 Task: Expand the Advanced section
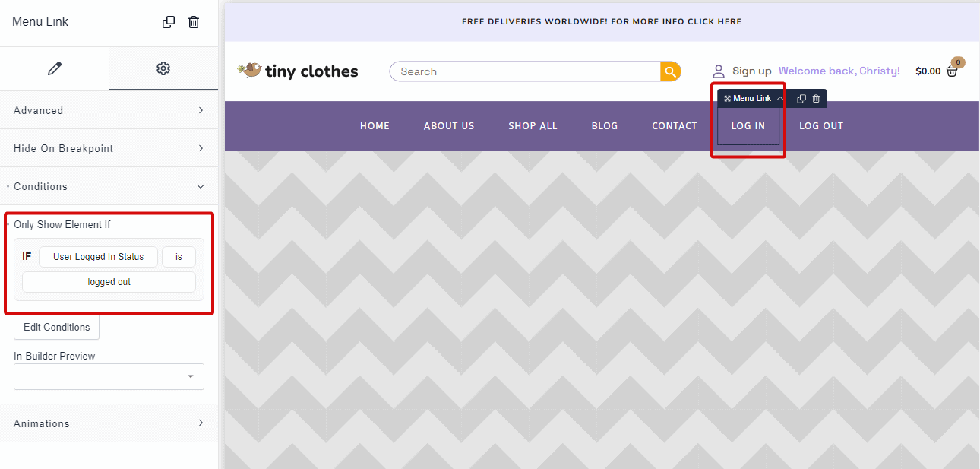pos(109,110)
